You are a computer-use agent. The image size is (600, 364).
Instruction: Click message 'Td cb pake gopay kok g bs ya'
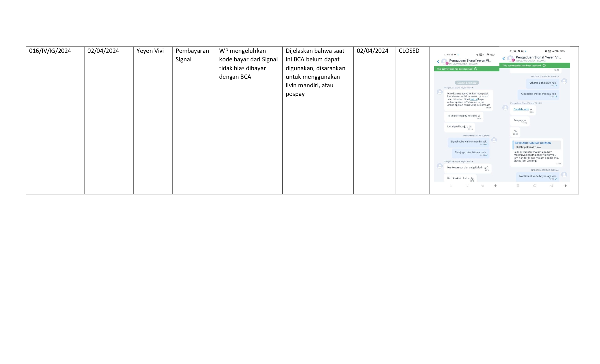coord(464,116)
